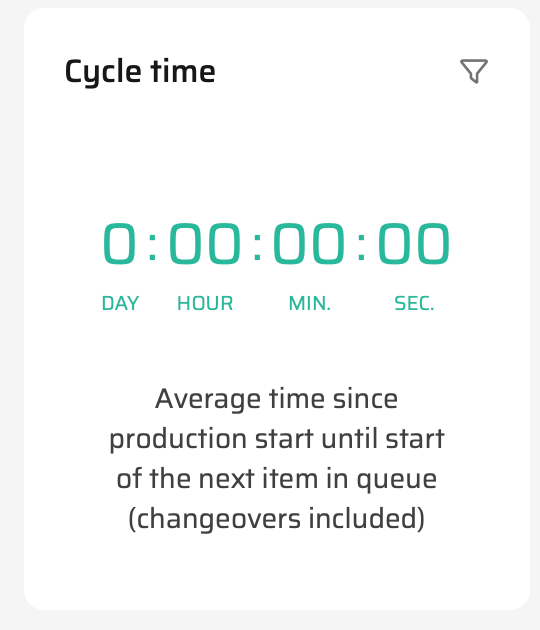The width and height of the screenshot is (540, 630).
Task: Click the hour digits 00 in timer
Action: coord(205,243)
